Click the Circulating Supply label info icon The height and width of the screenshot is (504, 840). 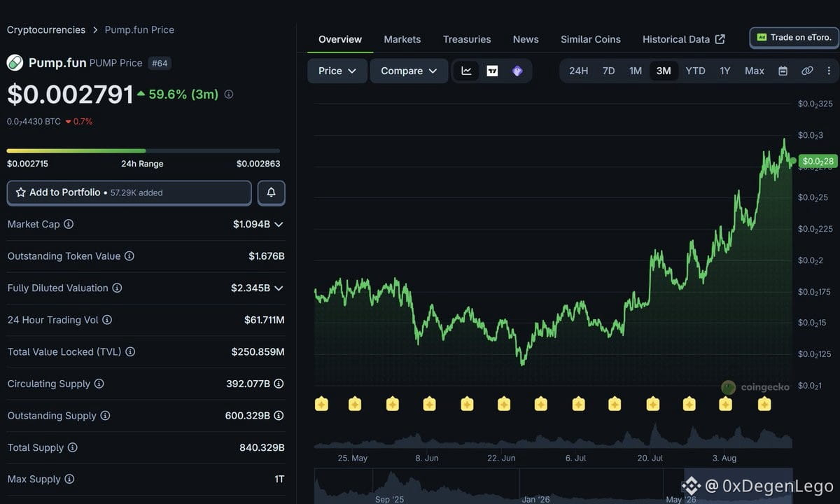tap(99, 384)
